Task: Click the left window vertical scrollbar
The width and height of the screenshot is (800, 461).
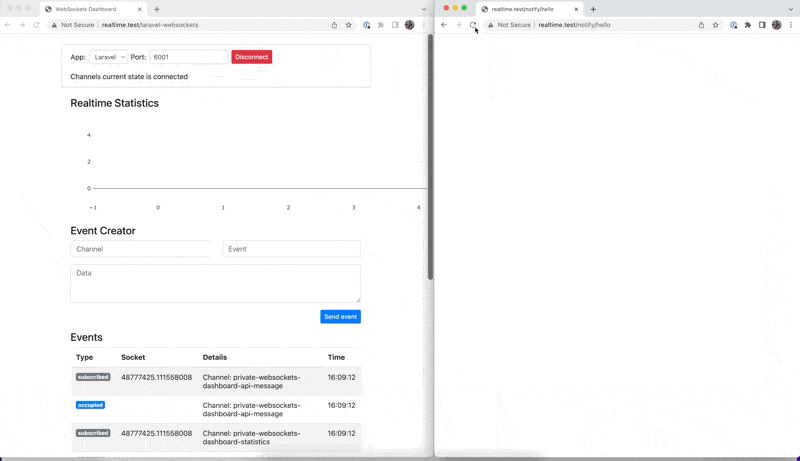Action: point(430,157)
